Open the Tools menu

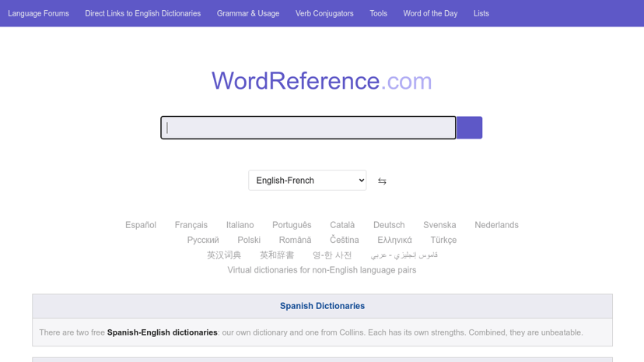tap(378, 13)
